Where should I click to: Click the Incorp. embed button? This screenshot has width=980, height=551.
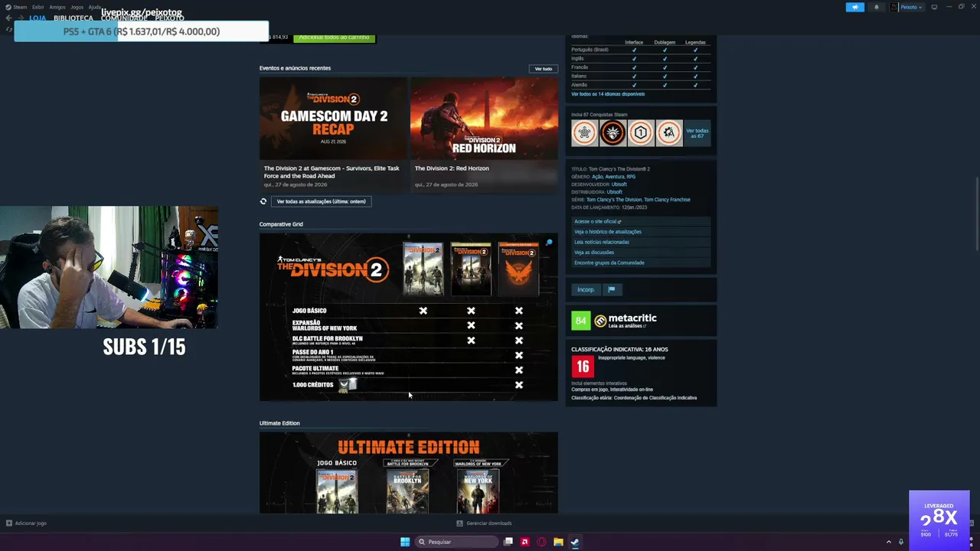pyautogui.click(x=586, y=289)
